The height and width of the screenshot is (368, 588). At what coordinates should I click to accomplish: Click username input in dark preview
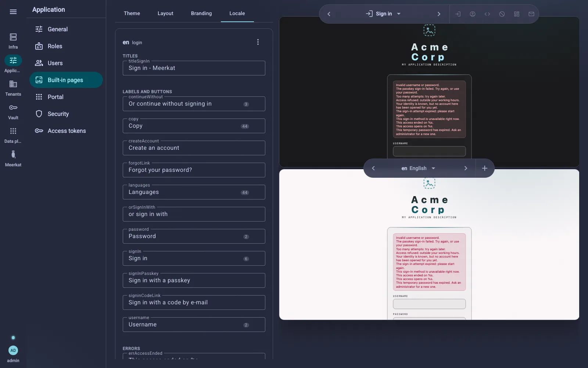[x=429, y=151]
